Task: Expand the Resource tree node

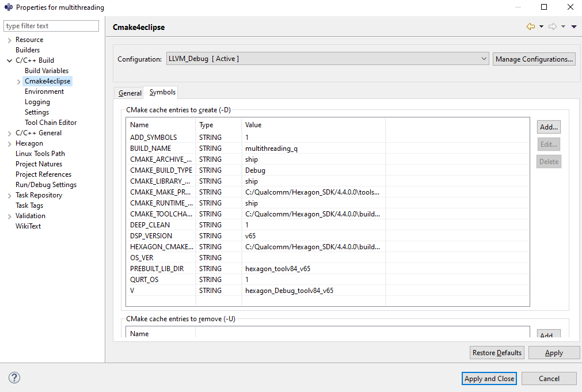Action: pyautogui.click(x=10, y=40)
